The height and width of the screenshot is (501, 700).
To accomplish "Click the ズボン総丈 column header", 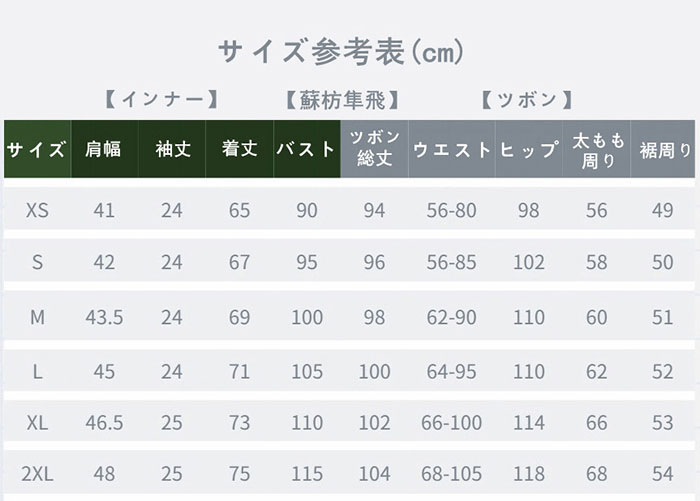I will pyautogui.click(x=374, y=149).
